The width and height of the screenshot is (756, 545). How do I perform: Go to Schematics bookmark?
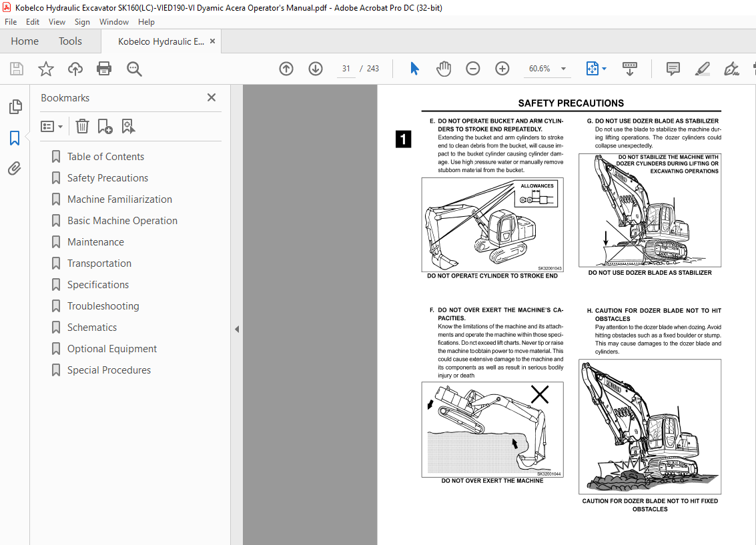(92, 327)
